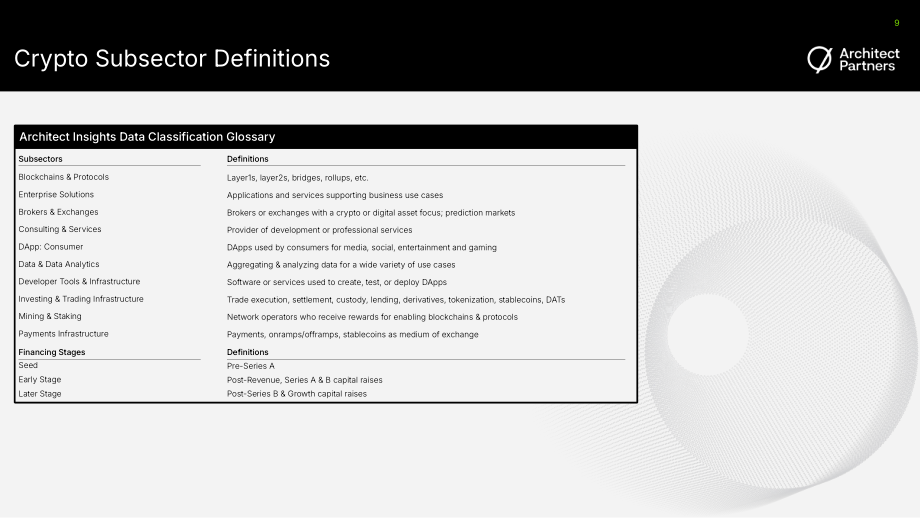
Task: Select the DApp: Consumer subsector
Action: pos(50,246)
